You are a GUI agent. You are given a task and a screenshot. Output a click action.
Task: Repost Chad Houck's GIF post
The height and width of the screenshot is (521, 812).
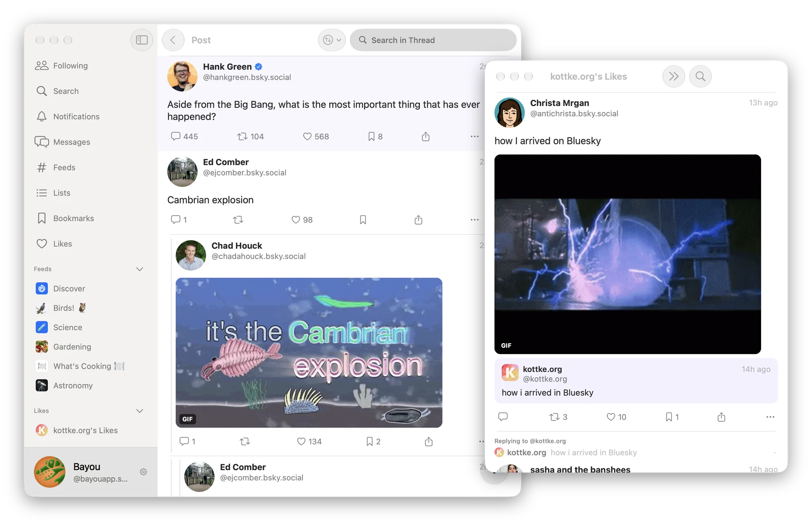[x=245, y=442]
